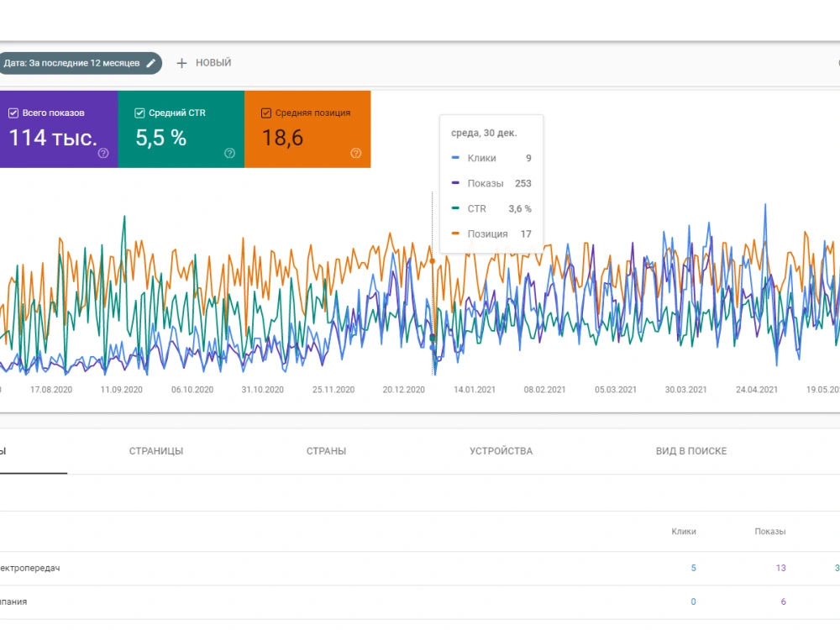
Task: Click the 11.09.2020 axis date label
Action: pyautogui.click(x=122, y=390)
